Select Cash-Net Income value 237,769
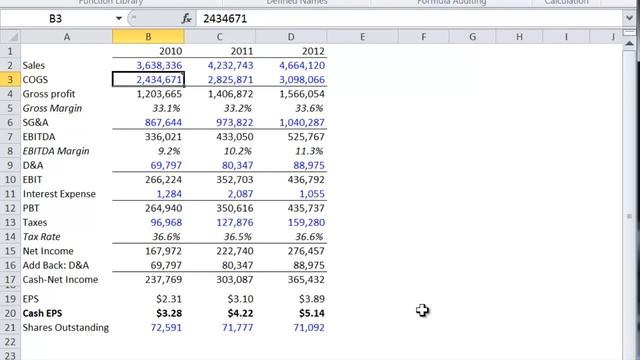The image size is (640, 360). (148, 280)
